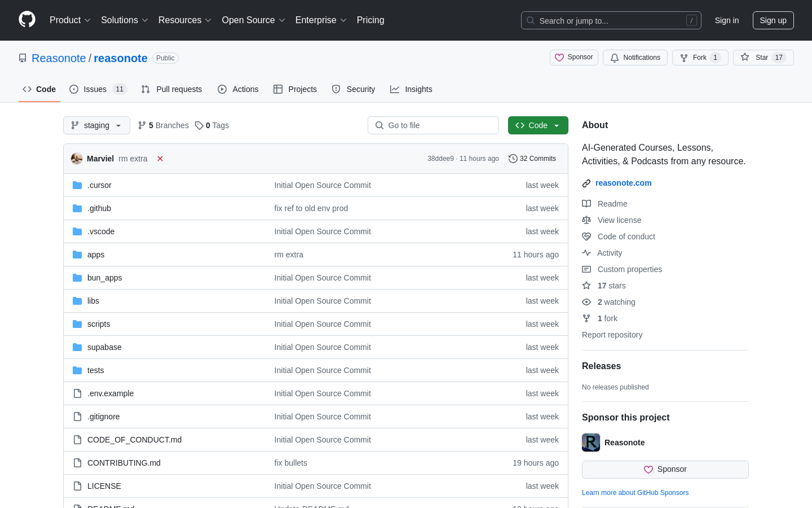The width and height of the screenshot is (812, 508).
Task: Switch to the Pull requests tab
Action: pos(171,89)
